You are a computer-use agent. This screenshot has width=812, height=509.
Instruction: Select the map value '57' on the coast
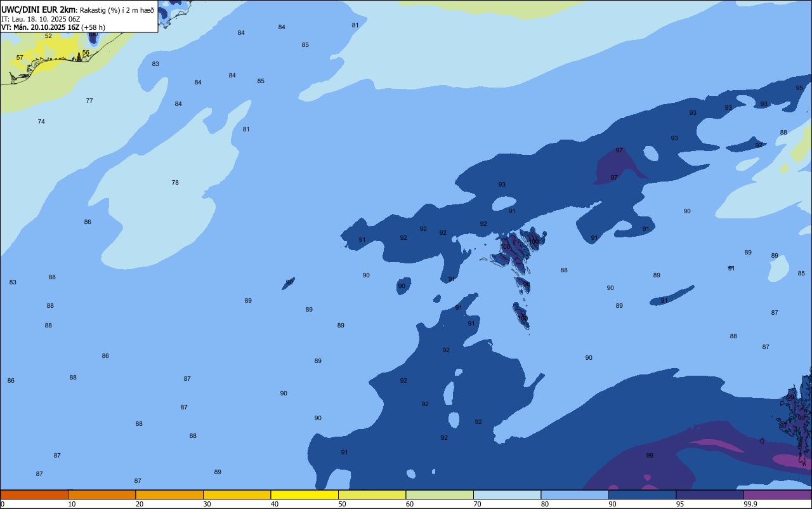pos(20,58)
